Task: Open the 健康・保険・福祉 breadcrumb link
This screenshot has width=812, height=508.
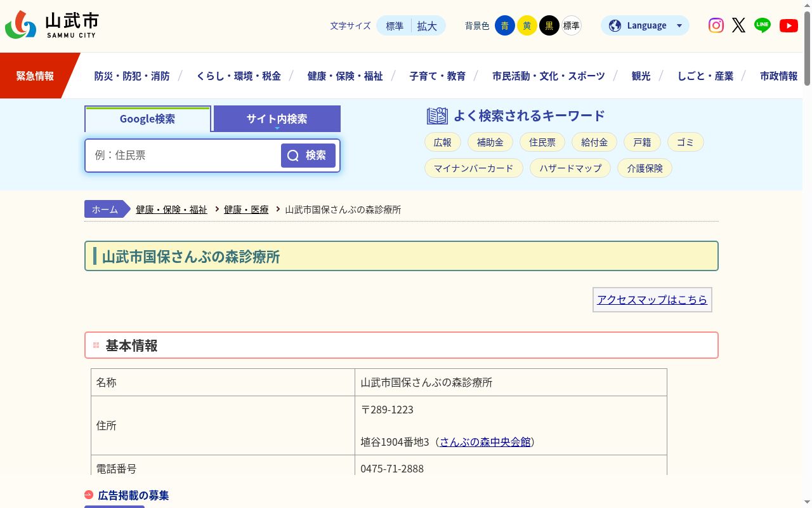Action: tap(171, 210)
